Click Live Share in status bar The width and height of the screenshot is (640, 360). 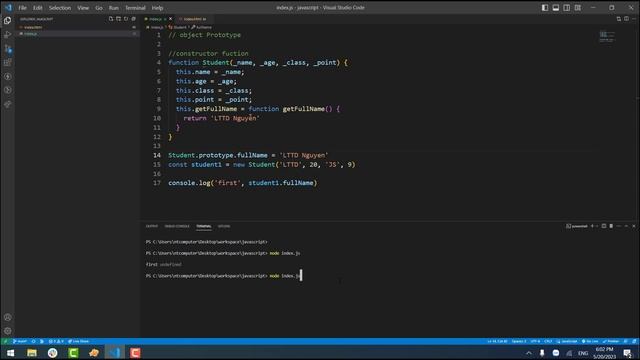pos(78,341)
